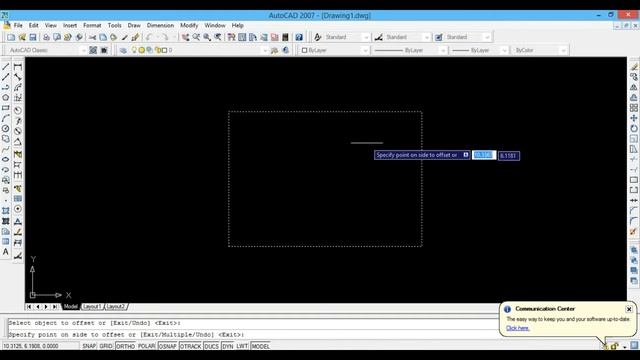Screen dimensions: 640x360
Task: Select the Copy Object modify tool
Action: [633, 77]
